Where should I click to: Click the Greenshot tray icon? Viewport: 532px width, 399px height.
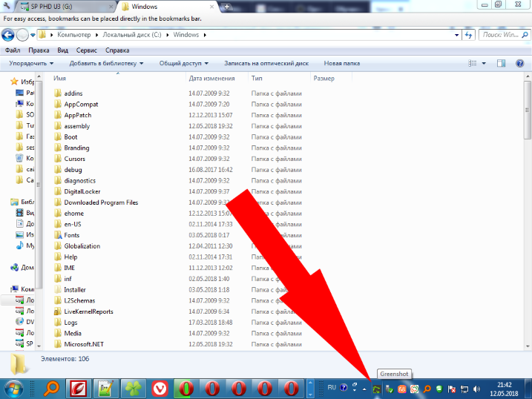coord(377,388)
